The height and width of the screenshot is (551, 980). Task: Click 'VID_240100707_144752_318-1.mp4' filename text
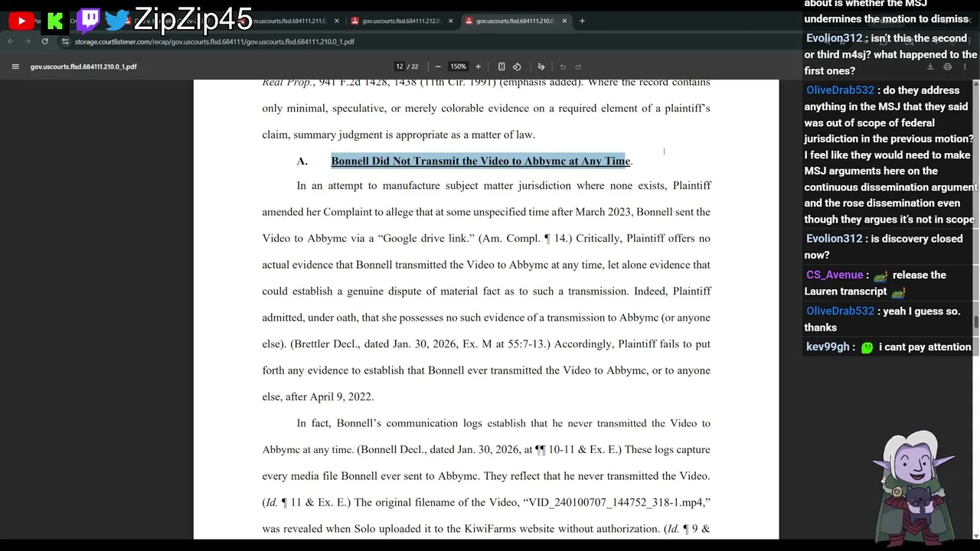(x=616, y=502)
